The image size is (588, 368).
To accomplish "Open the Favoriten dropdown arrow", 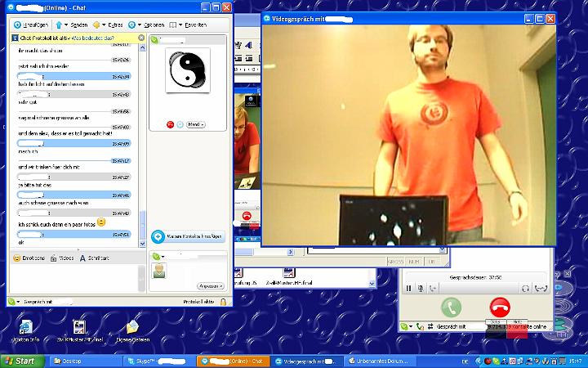I will (x=180, y=25).
